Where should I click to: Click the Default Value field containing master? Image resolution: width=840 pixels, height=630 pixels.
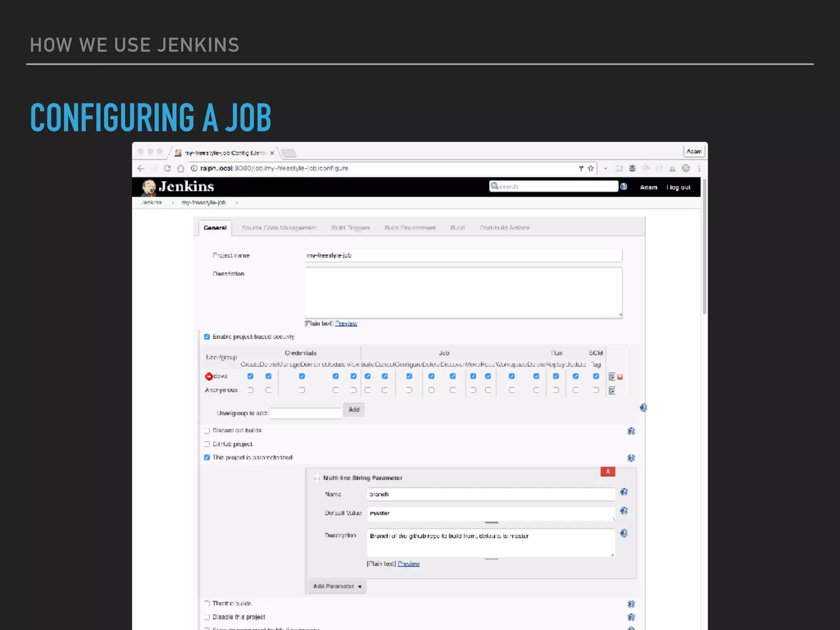tap(491, 513)
